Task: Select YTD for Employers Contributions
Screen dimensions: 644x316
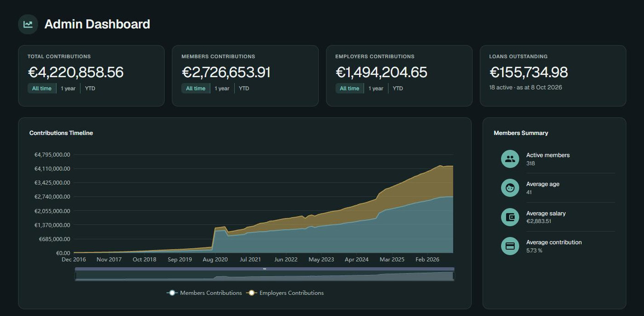Action: [x=398, y=88]
